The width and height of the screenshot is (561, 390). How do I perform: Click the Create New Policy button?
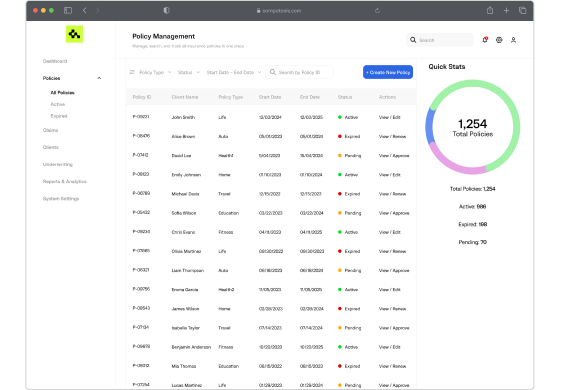coord(388,72)
